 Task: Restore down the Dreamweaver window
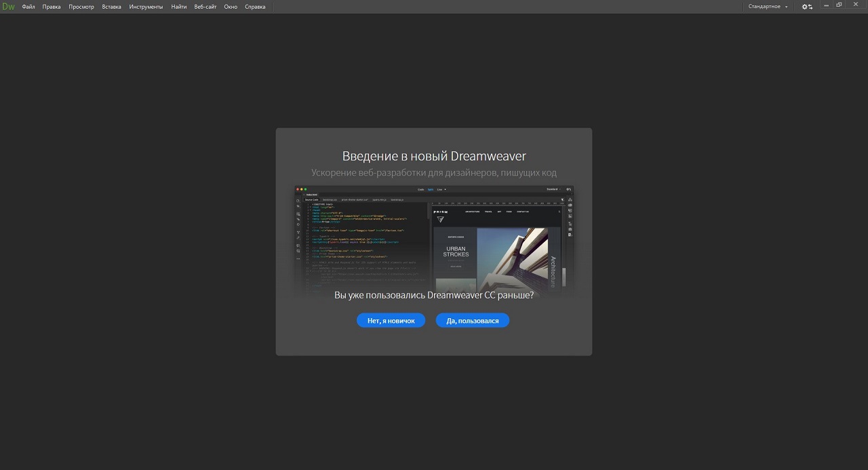coord(840,5)
